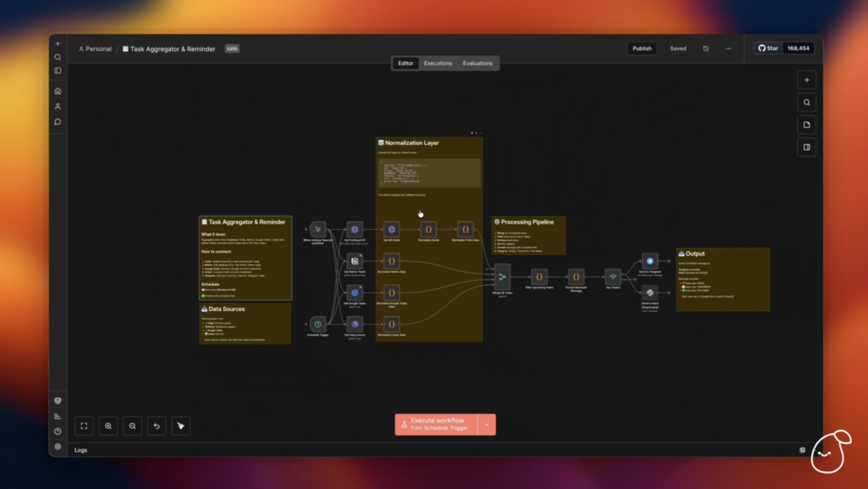Screen dimensions: 868x489
Task: Reset canvas zoom level
Action: pos(156,426)
